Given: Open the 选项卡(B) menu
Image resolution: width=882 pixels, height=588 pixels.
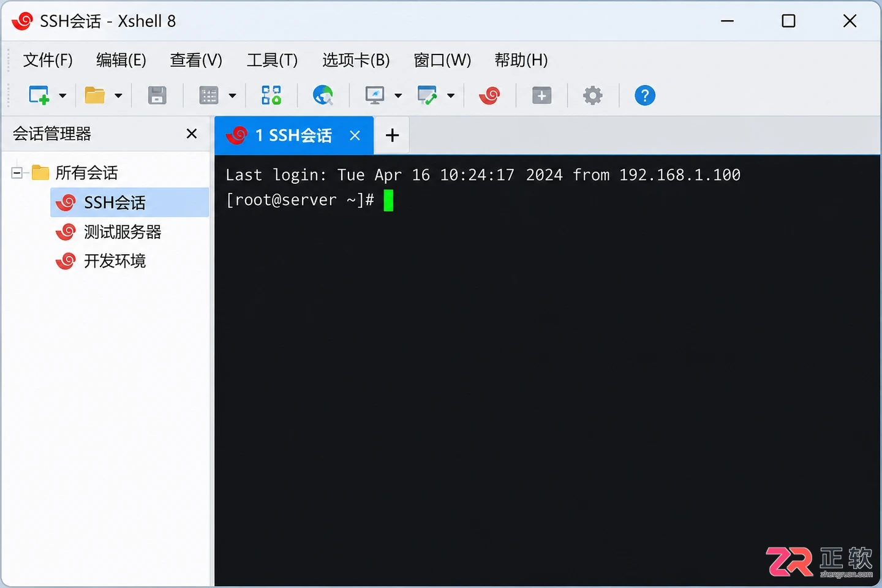Looking at the screenshot, I should 356,60.
